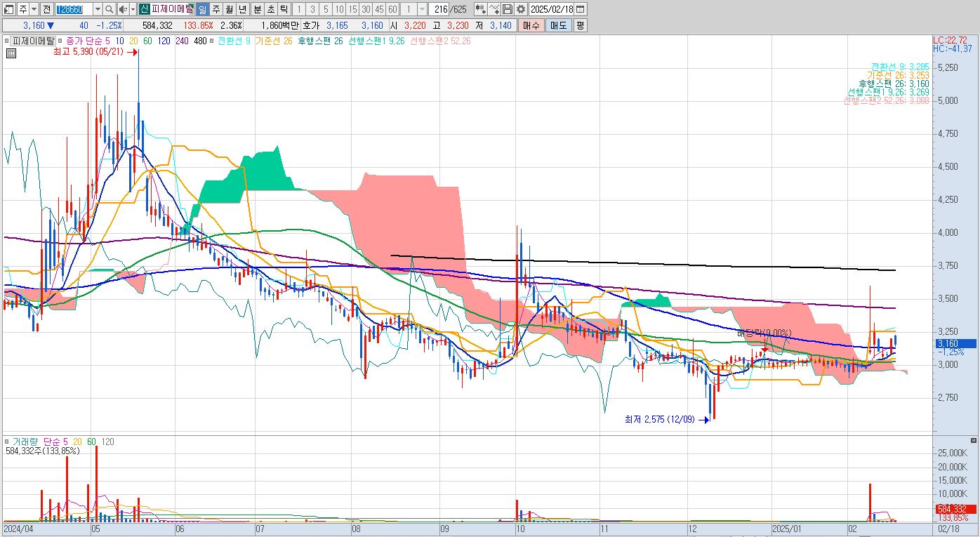
Task: Click the window layout icon at top-left corner
Action: tap(9, 9)
